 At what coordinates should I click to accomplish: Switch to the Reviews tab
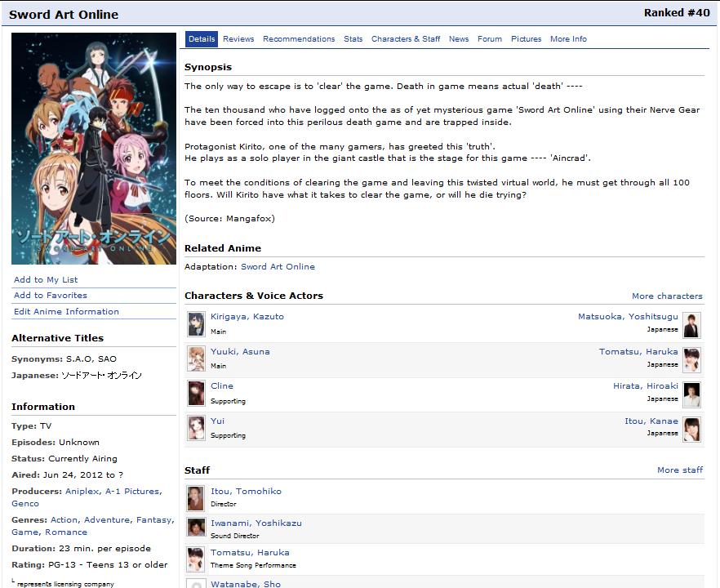pyautogui.click(x=238, y=39)
